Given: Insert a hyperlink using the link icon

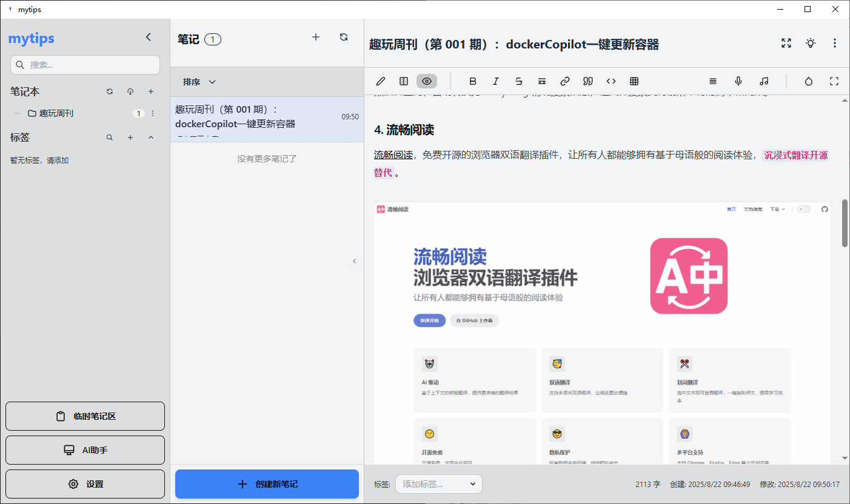Looking at the screenshot, I should (x=564, y=81).
